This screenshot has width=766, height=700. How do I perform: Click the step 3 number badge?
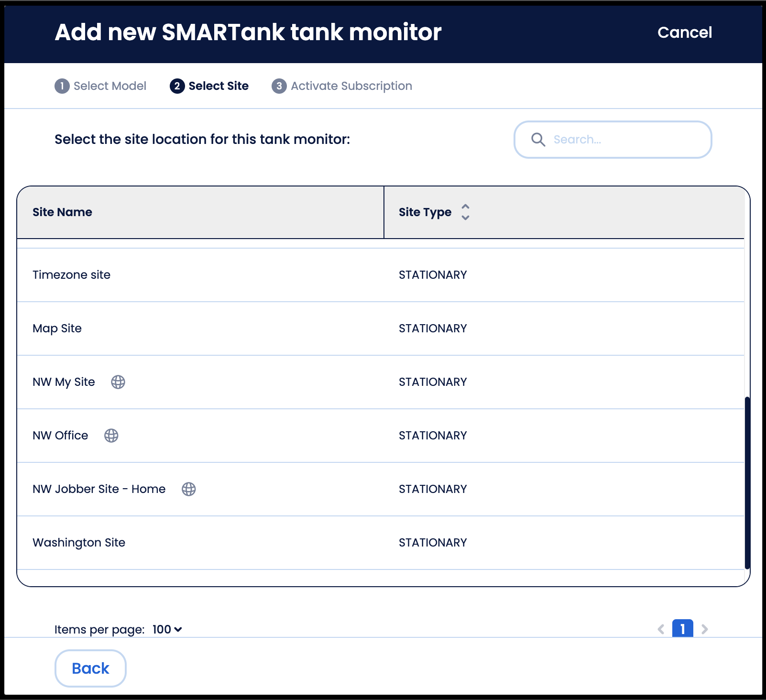[x=279, y=86]
